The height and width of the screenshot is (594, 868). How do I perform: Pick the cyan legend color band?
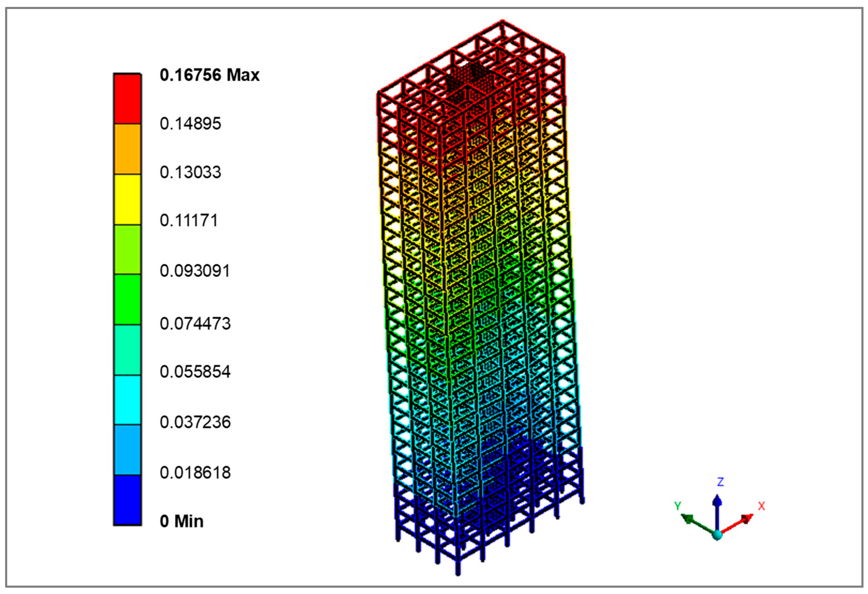point(127,400)
